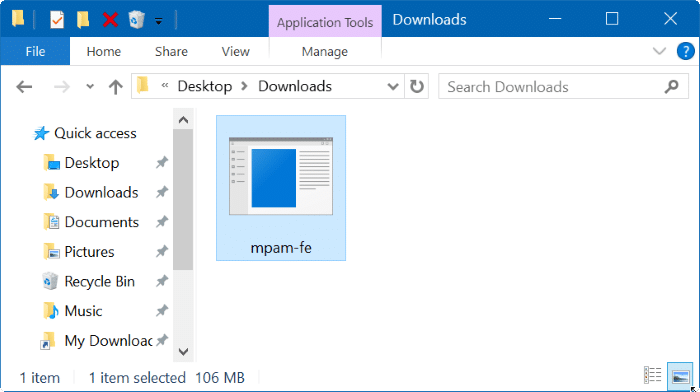Image resolution: width=700 pixels, height=392 pixels.
Task: Go forward with the Forward arrow
Action: 62,86
